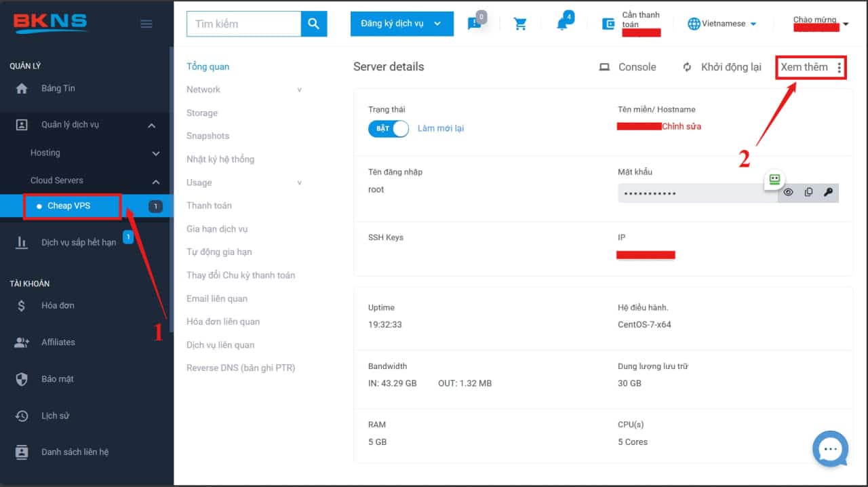Copy the password with the copy icon
The width and height of the screenshot is (868, 487).
coord(808,193)
